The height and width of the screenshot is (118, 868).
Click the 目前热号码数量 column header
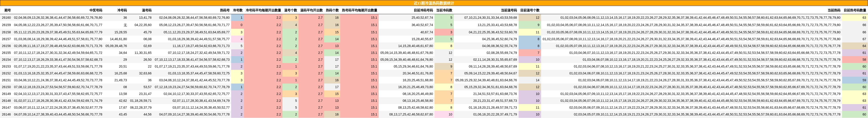pos(855,10)
